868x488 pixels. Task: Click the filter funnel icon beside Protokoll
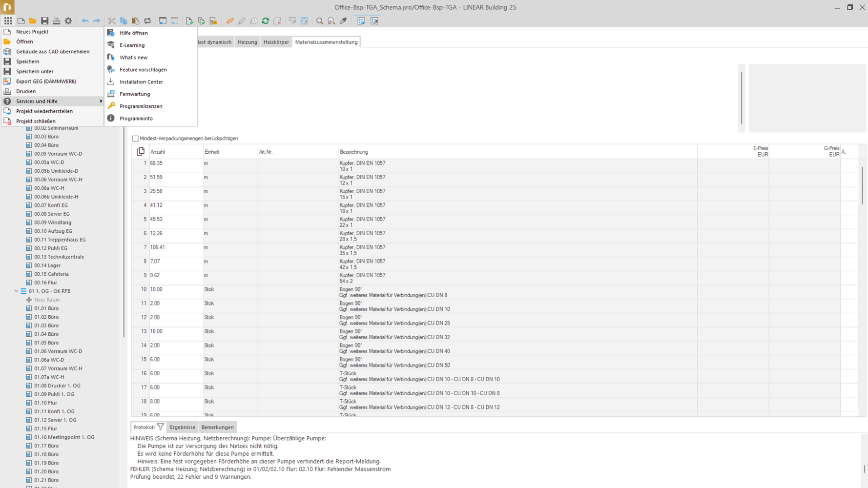click(x=161, y=427)
